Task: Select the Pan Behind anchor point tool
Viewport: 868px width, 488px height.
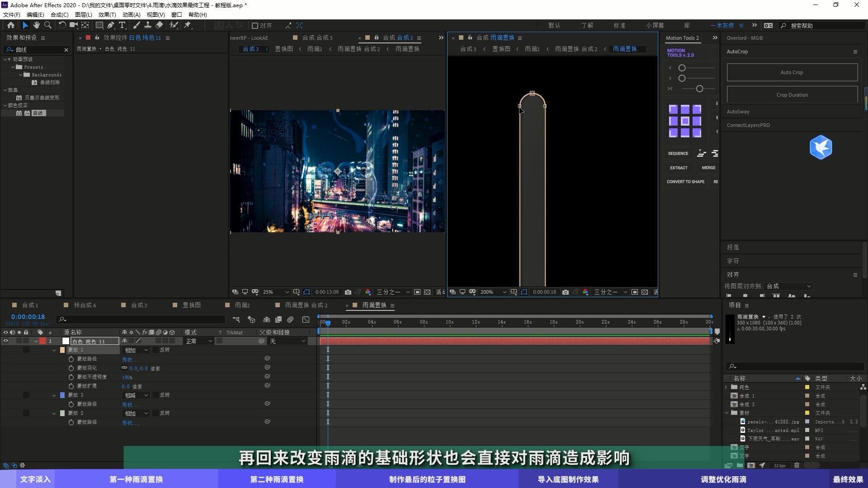Action: [x=85, y=25]
